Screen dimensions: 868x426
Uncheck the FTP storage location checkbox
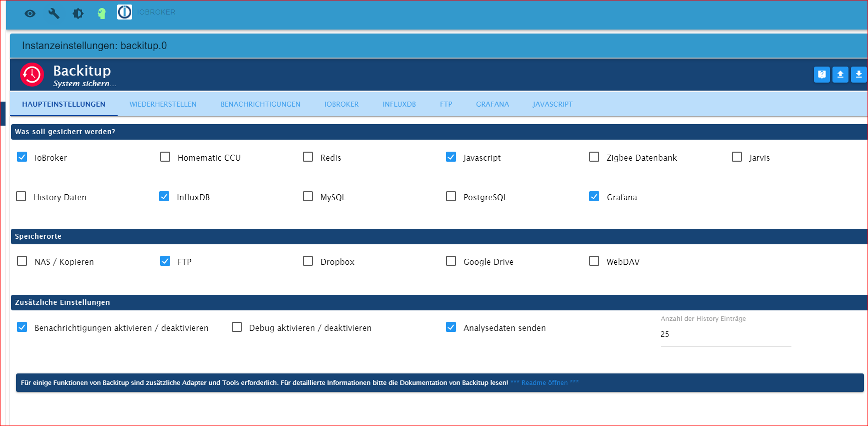[x=165, y=261]
